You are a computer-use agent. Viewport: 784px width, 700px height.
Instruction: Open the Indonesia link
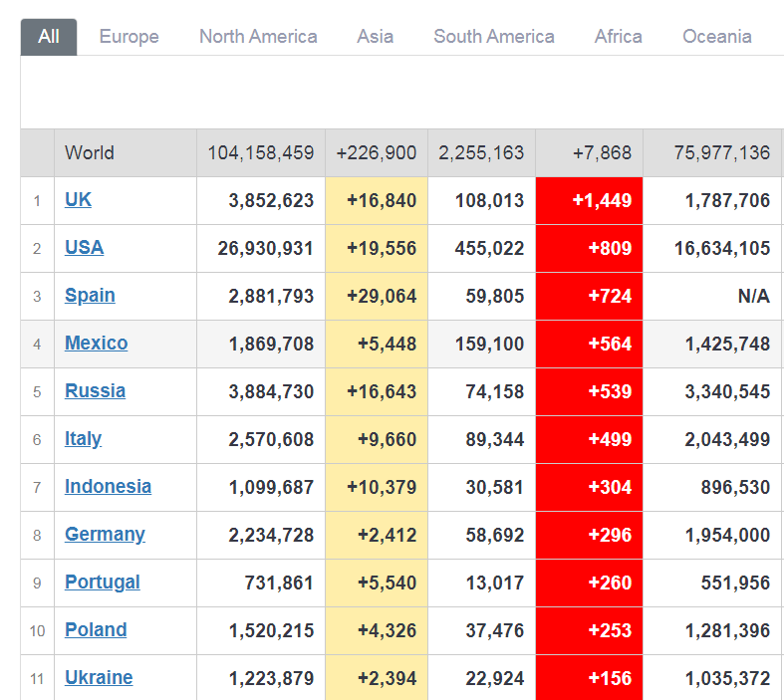tap(108, 487)
